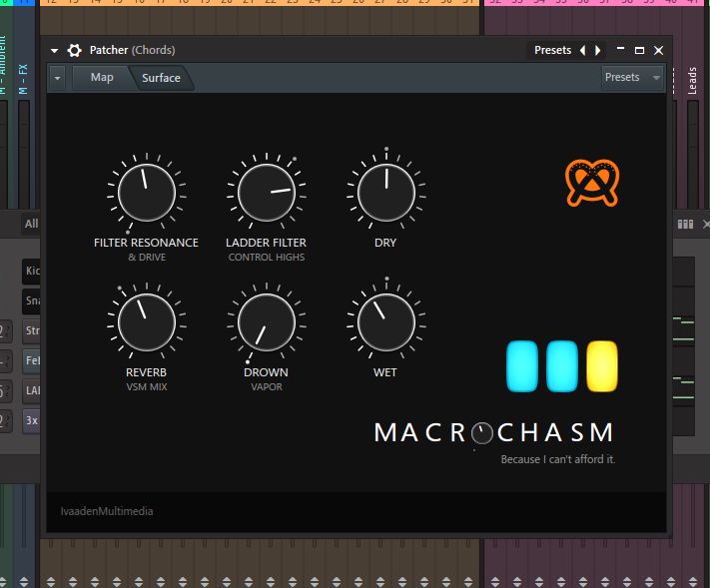Click the Filter Resonance & Drive knob
Screen dimensions: 710x588
[147, 193]
